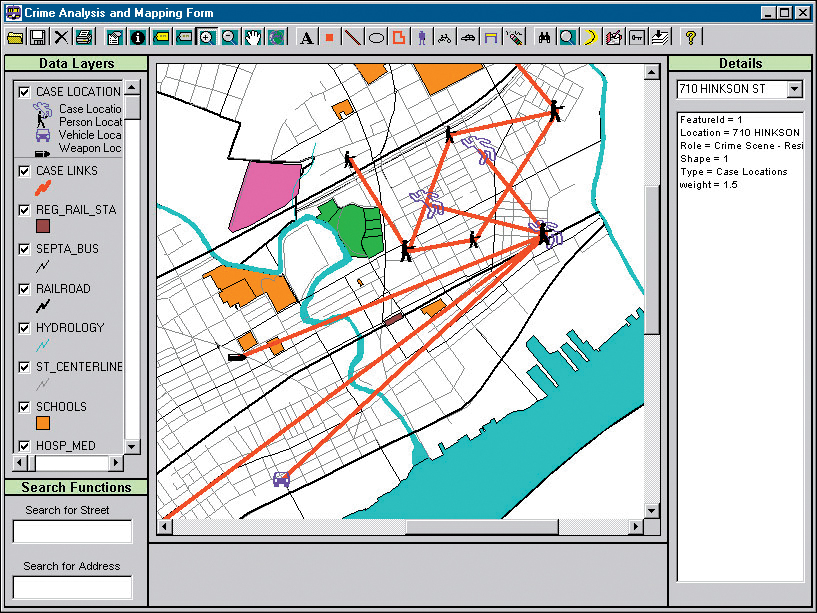The height and width of the screenshot is (613, 817).
Task: Click the yellow crescent icon
Action: [590, 38]
